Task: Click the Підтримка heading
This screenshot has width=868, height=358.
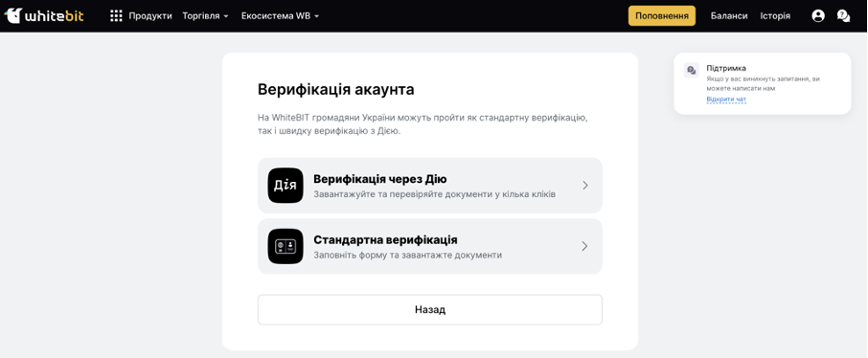Action: tap(726, 69)
